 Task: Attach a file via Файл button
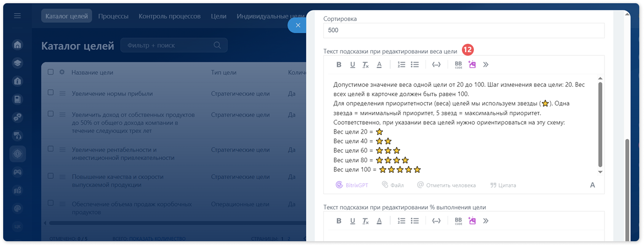coord(393,185)
